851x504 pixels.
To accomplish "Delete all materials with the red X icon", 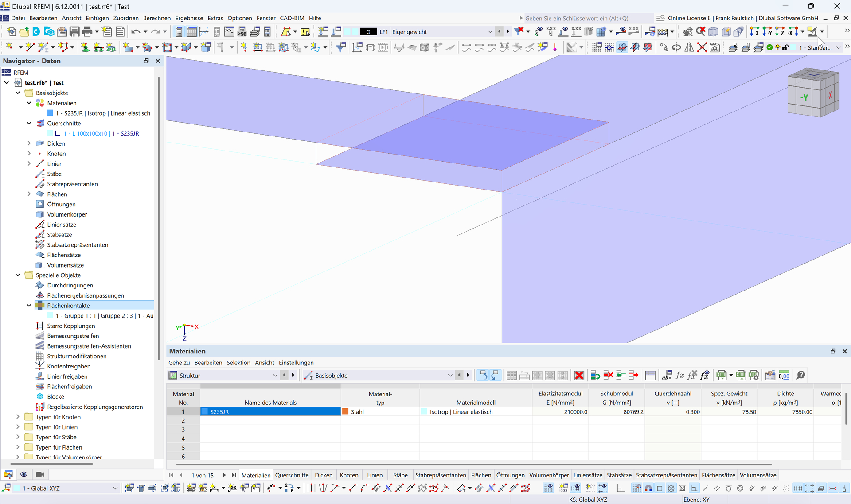I will click(x=579, y=375).
